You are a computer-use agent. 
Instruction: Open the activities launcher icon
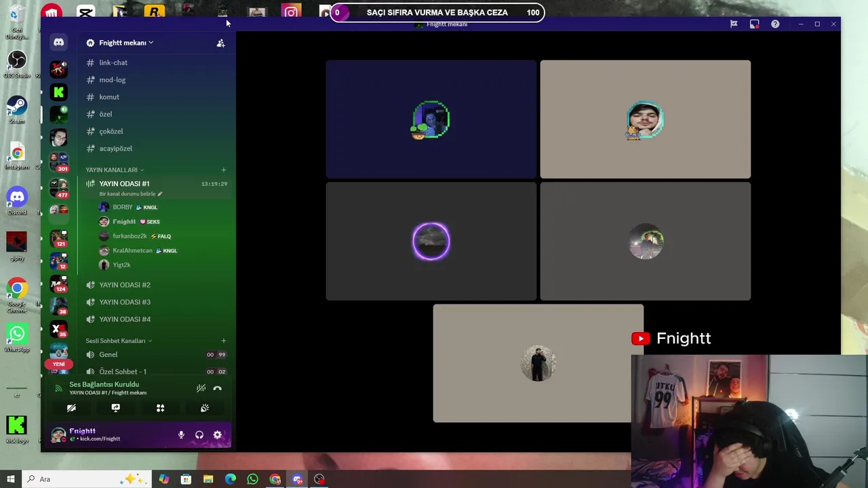(160, 408)
